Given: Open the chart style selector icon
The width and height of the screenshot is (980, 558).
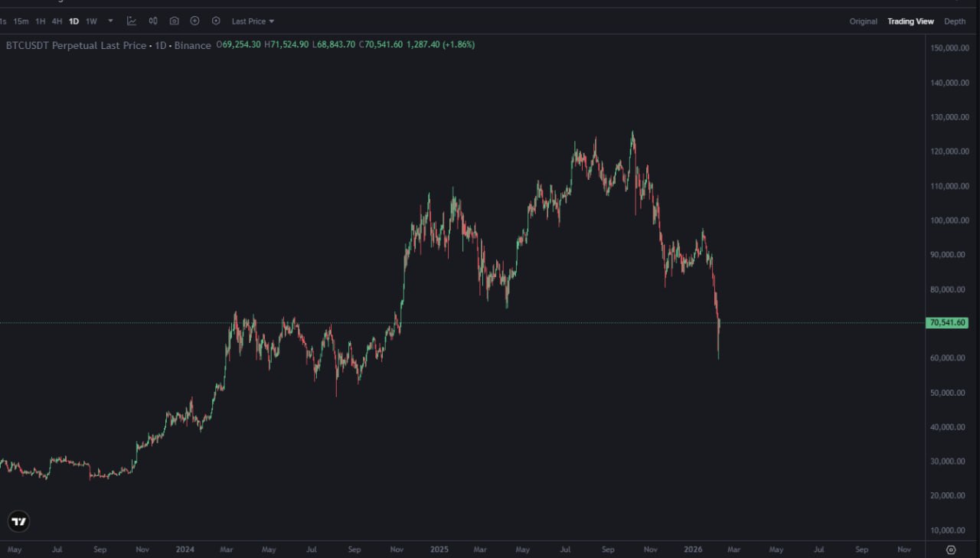Looking at the screenshot, I should 153,21.
